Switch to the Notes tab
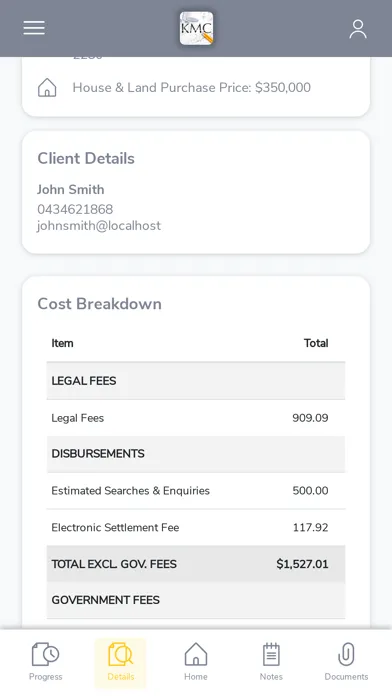The height and width of the screenshot is (696, 392). [x=271, y=661]
